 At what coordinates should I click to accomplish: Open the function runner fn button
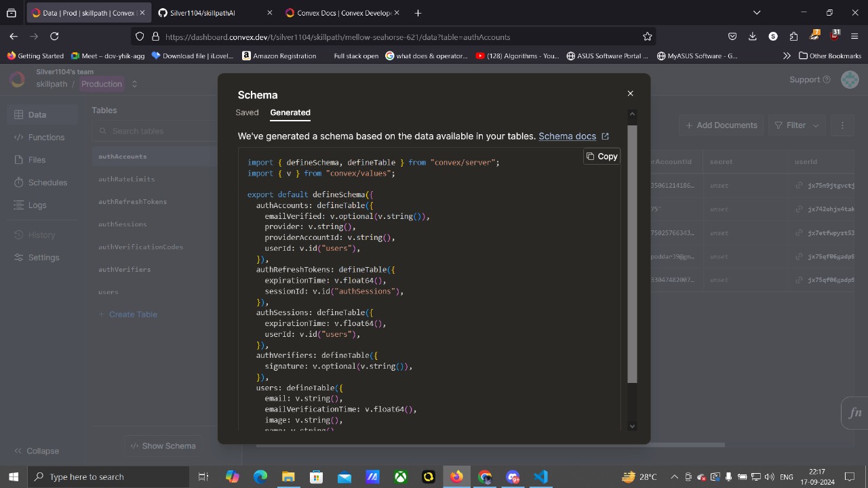[x=855, y=413]
